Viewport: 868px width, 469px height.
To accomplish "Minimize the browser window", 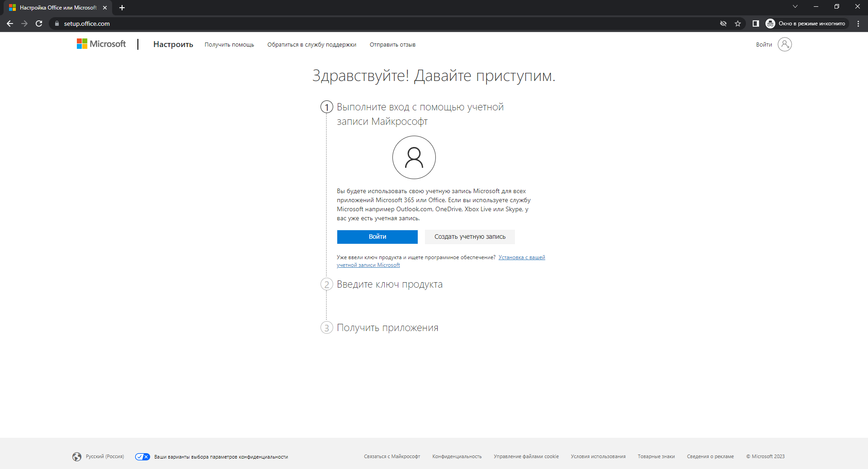I will [816, 6].
